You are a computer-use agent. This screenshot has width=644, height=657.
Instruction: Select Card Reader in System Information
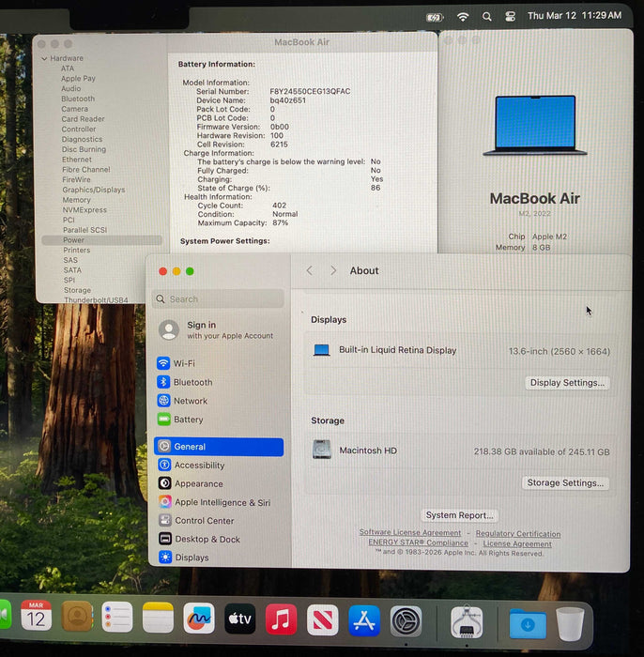(x=83, y=119)
